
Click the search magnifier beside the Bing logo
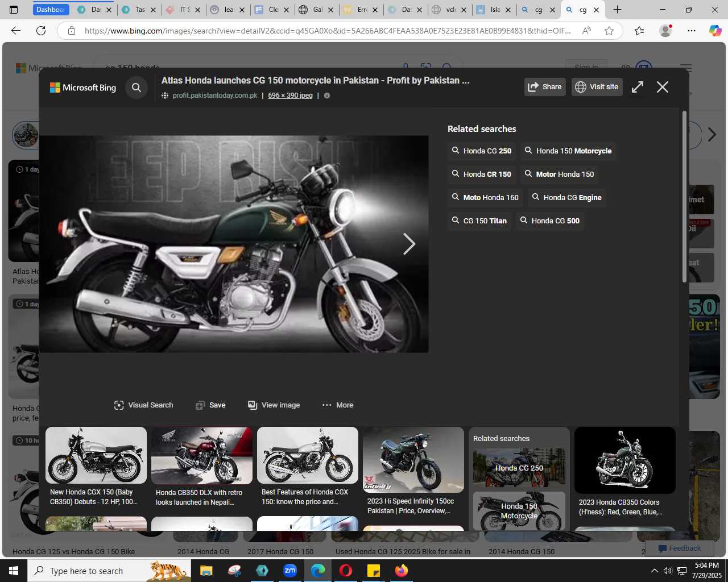[x=136, y=88]
